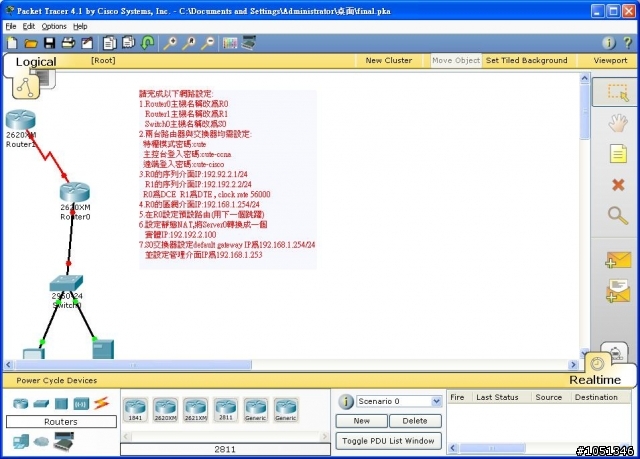Select the Wireless Devices category icon
The height and width of the screenshot is (459, 640).
[x=81, y=404]
